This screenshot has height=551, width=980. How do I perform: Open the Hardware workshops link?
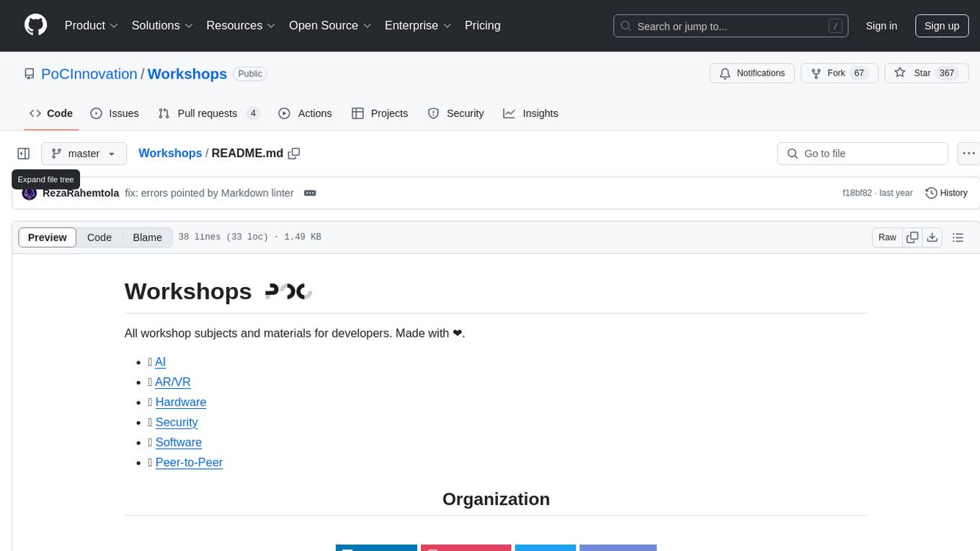181,402
